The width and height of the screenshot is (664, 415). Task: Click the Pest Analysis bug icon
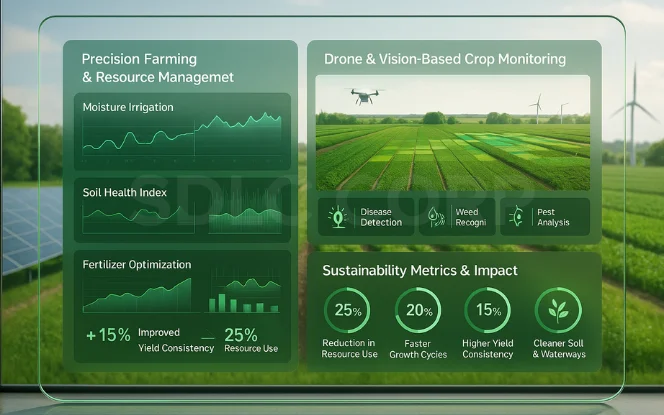517,216
